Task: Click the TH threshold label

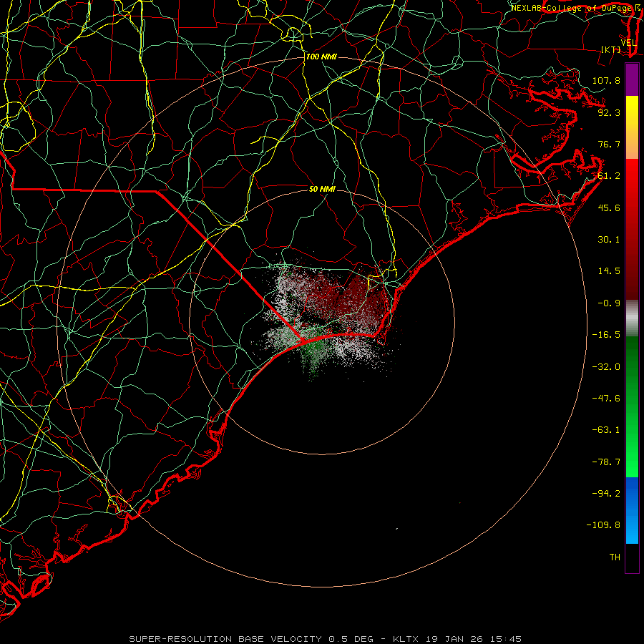Action: tap(615, 557)
